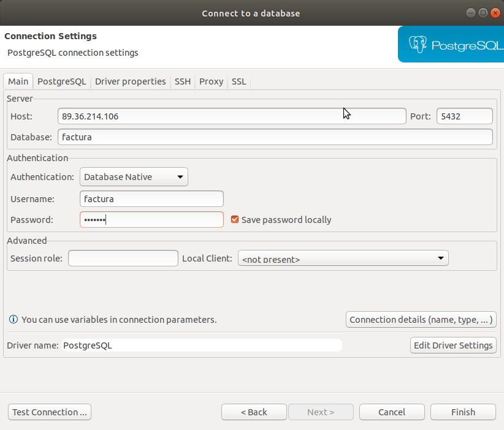The width and height of the screenshot is (504, 430).
Task: Open the Driver properties tab
Action: click(x=130, y=81)
